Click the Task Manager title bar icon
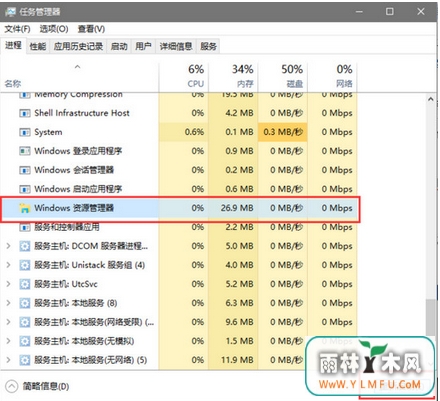Screen dimensions: 440x401 click(x=10, y=12)
